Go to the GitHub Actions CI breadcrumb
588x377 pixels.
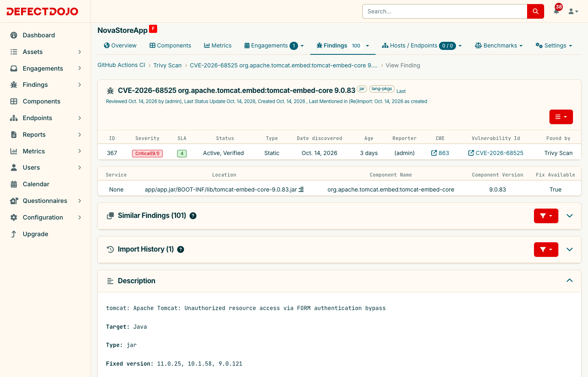[121, 65]
